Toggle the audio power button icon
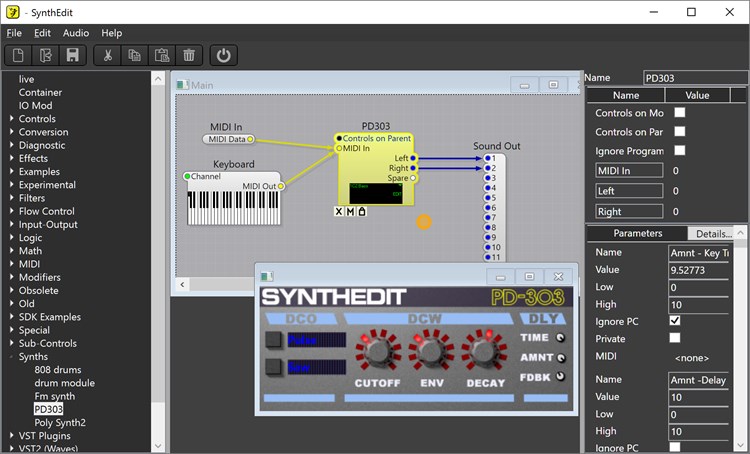Image resolution: width=750 pixels, height=454 pixels. click(x=224, y=56)
